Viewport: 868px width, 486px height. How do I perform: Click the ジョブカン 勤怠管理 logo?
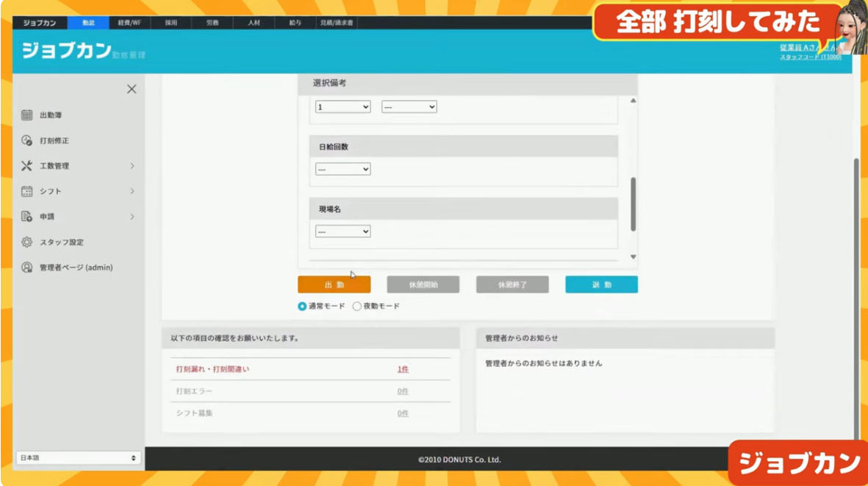(83, 51)
